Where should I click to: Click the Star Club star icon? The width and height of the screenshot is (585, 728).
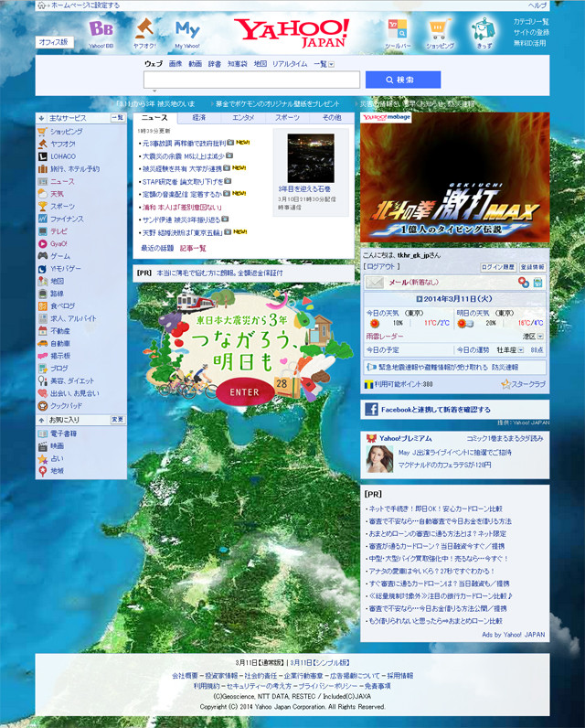pos(505,384)
